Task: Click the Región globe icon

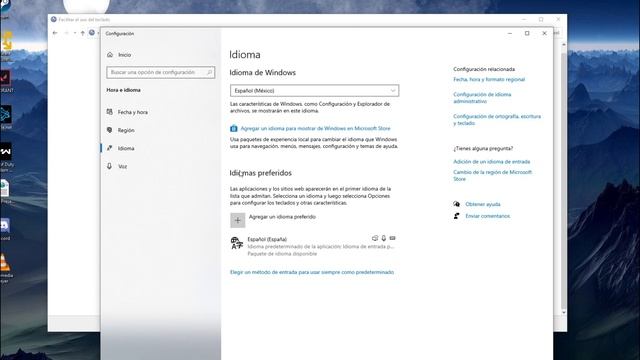Action: pos(109,130)
